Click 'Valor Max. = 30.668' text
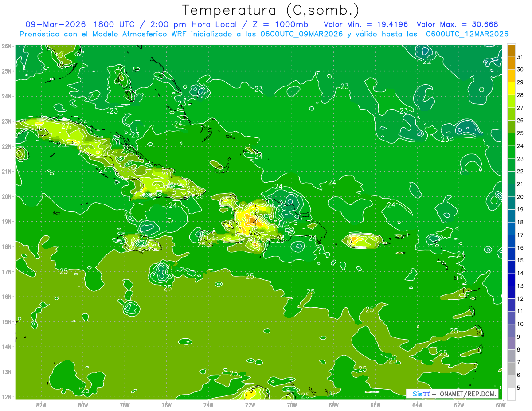 [457, 24]
